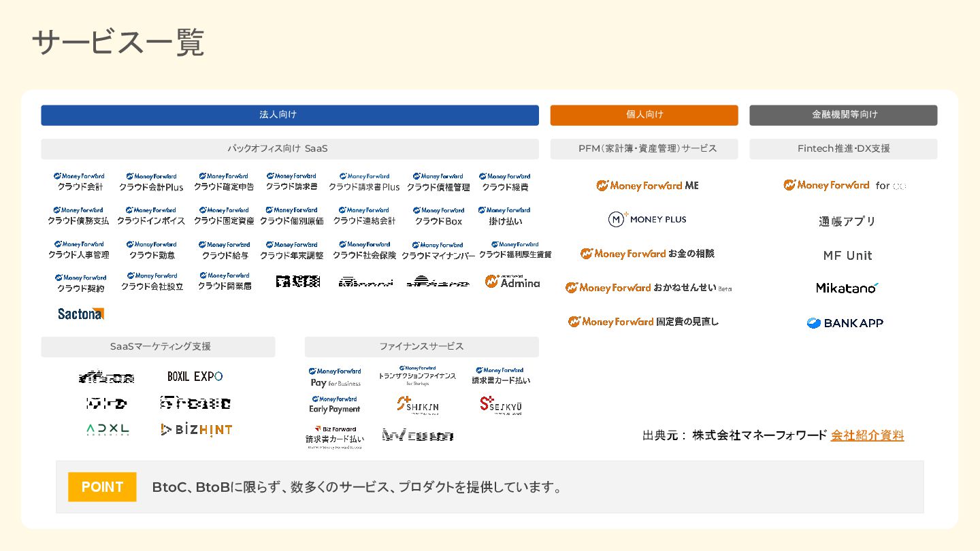Select the BIZHINT logo
The image size is (980, 551).
tap(197, 430)
